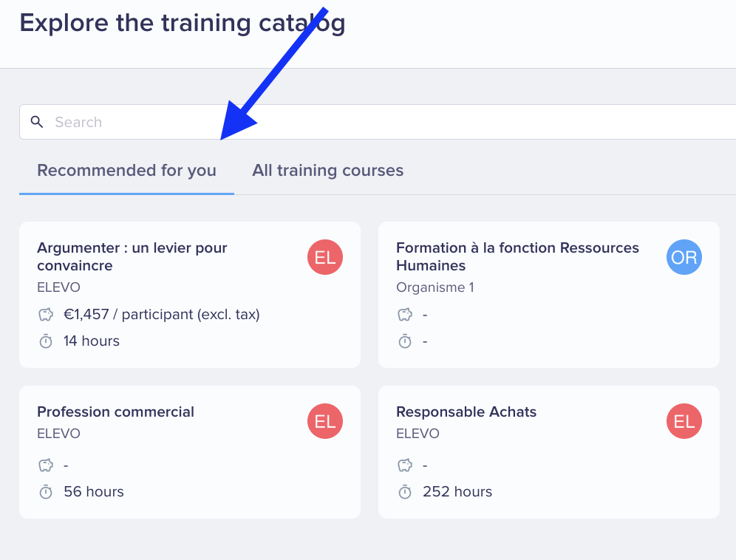Click the EL avatar on Profession commercial card
This screenshot has height=560, width=736.
pos(325,421)
